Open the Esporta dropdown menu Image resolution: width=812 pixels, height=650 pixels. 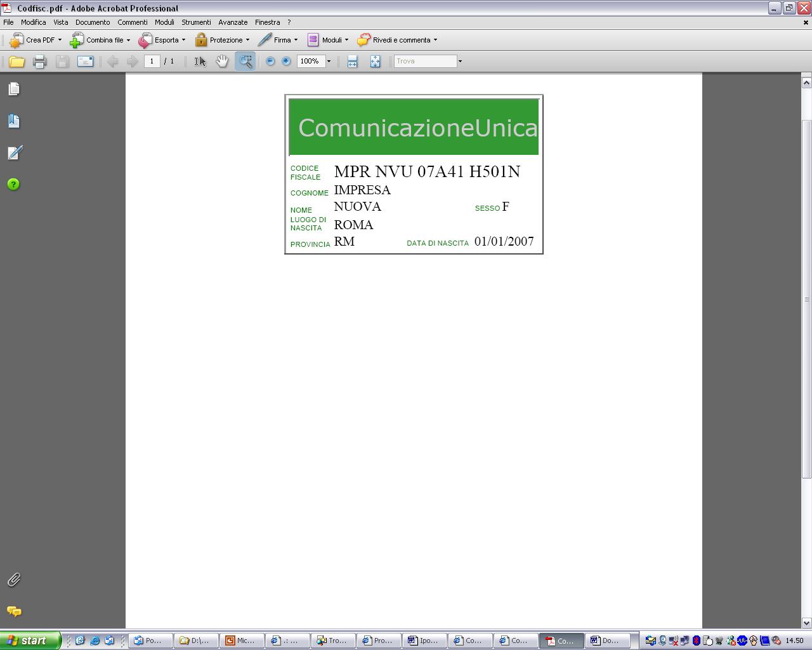tap(162, 40)
